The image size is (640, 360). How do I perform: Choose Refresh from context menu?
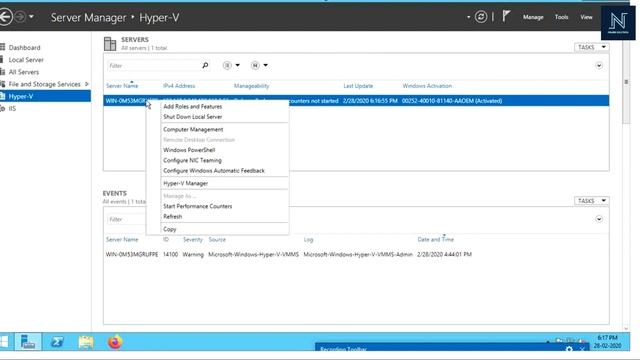click(x=173, y=216)
